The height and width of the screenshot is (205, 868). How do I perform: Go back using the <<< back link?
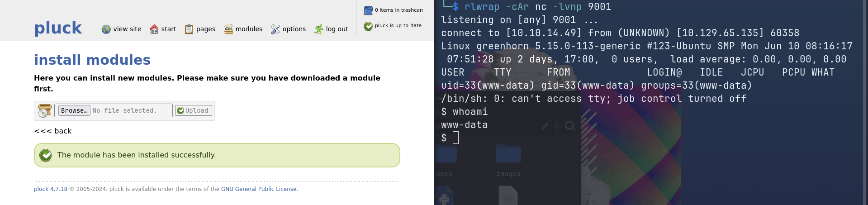point(53,131)
